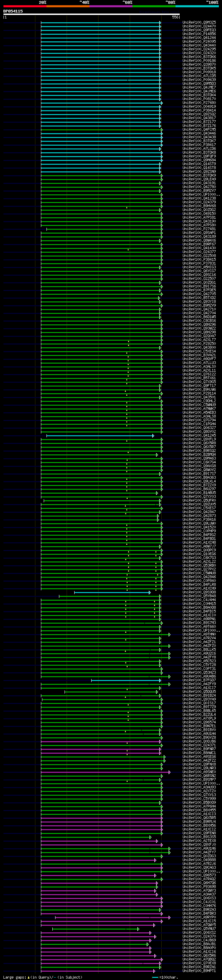
Task: Select hit UniRef100_Q10EG6
Action: (199, 554)
